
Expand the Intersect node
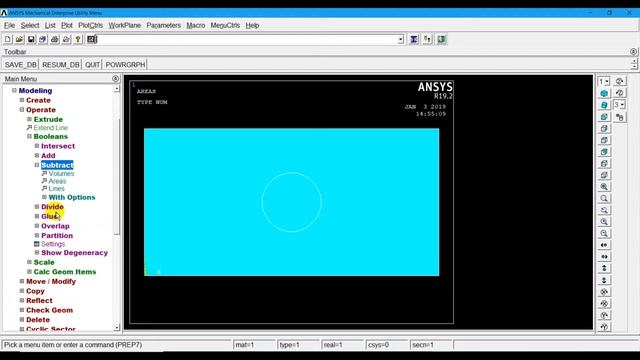coord(37,146)
